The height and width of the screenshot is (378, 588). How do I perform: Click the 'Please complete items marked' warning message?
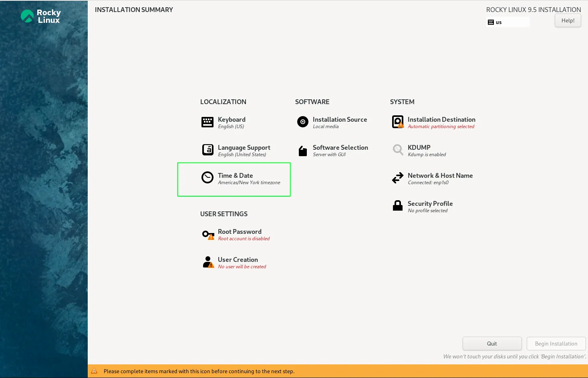click(x=199, y=371)
